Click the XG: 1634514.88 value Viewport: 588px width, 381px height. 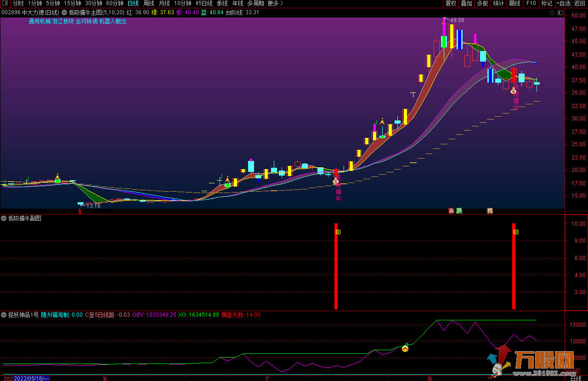pyautogui.click(x=198, y=315)
